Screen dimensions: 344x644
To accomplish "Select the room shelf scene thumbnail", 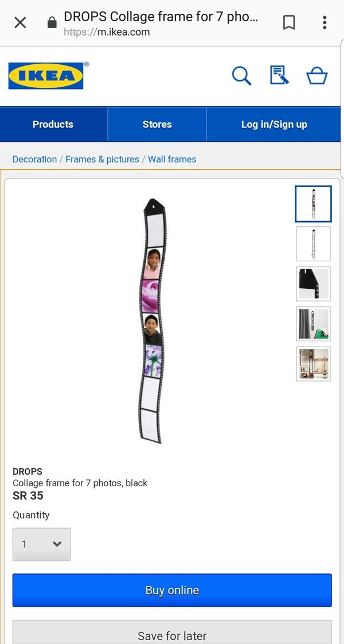I will (x=313, y=364).
